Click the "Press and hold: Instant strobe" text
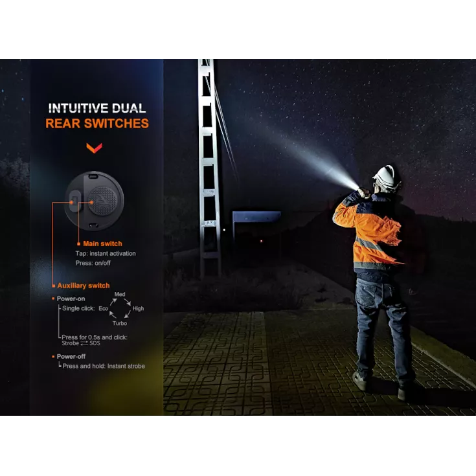Image resolution: width=476 pixels, height=476 pixels. 104,366
